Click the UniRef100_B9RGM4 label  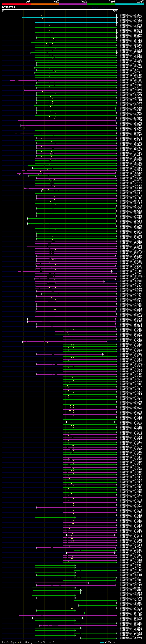131,58
